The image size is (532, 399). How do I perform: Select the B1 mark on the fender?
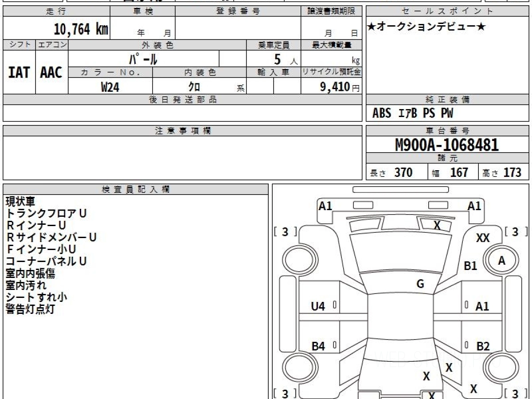pyautogui.click(x=470, y=266)
